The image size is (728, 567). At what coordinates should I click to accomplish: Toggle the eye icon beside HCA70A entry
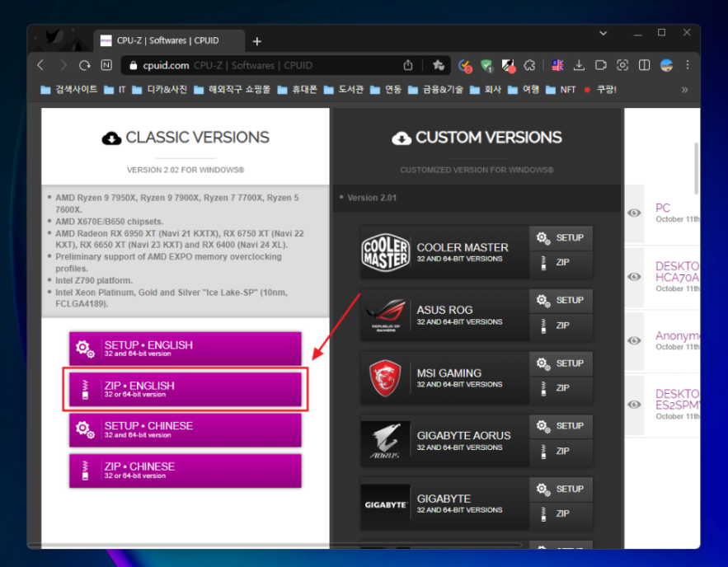[634, 277]
